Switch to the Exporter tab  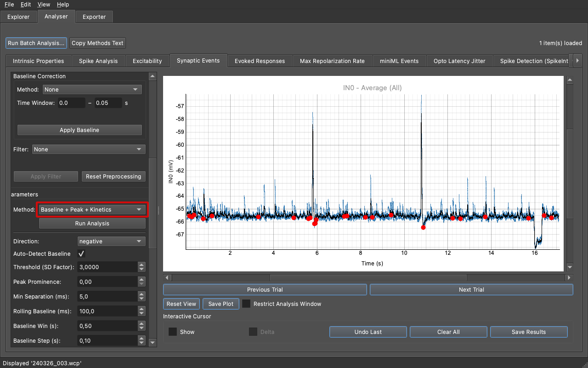point(94,17)
